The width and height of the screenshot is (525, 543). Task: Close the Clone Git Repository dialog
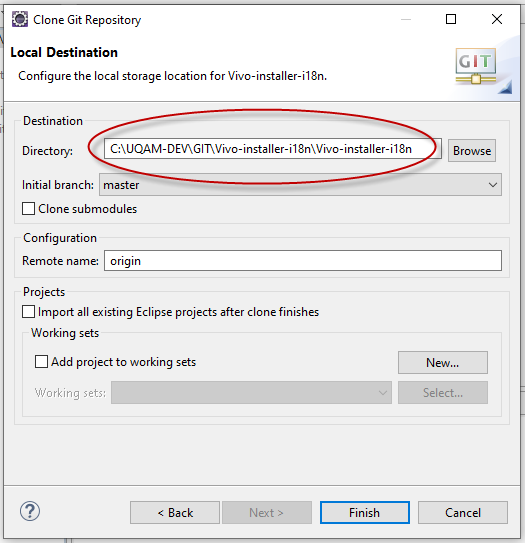(497, 19)
